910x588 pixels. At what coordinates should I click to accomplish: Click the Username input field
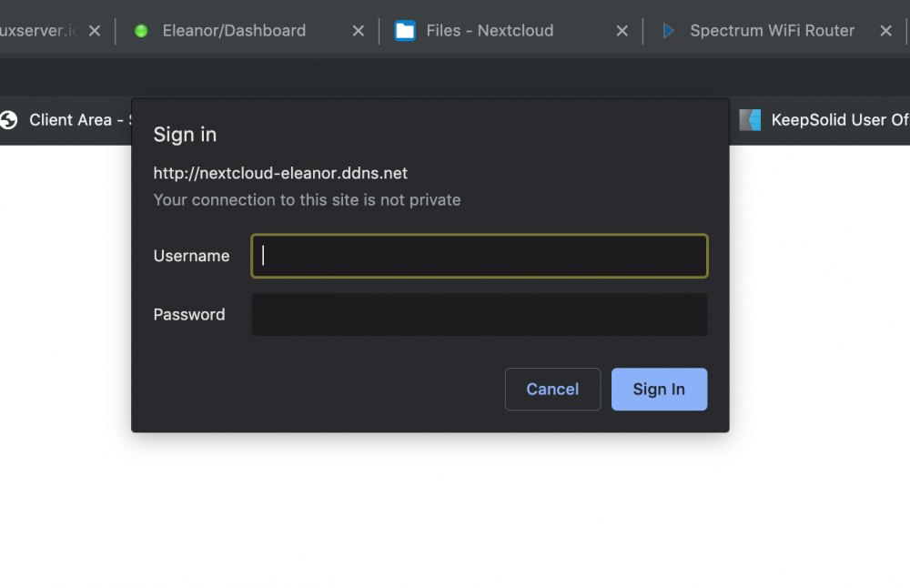480,256
